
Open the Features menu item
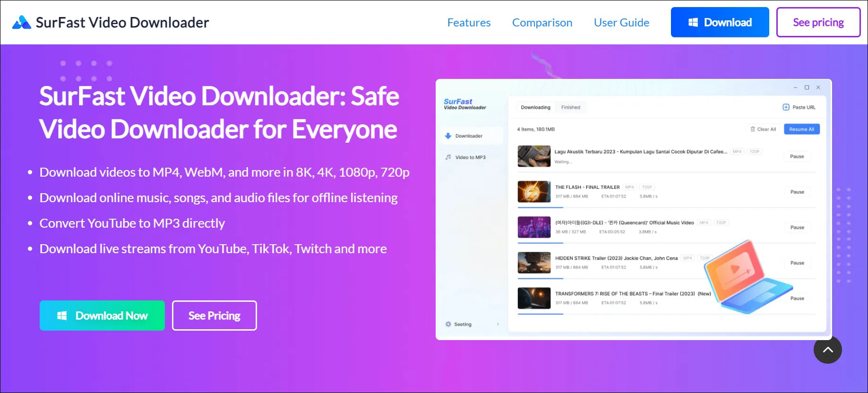coord(469,23)
